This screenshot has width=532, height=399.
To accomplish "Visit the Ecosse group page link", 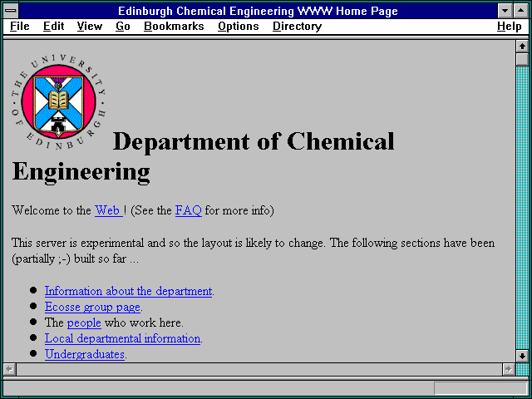I will pyautogui.click(x=92, y=307).
